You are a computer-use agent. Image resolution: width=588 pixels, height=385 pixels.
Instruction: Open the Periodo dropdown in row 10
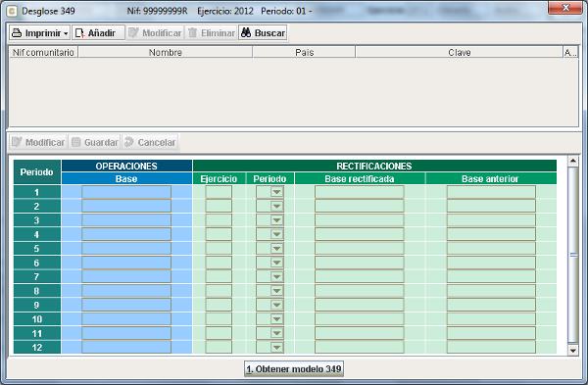click(x=276, y=319)
